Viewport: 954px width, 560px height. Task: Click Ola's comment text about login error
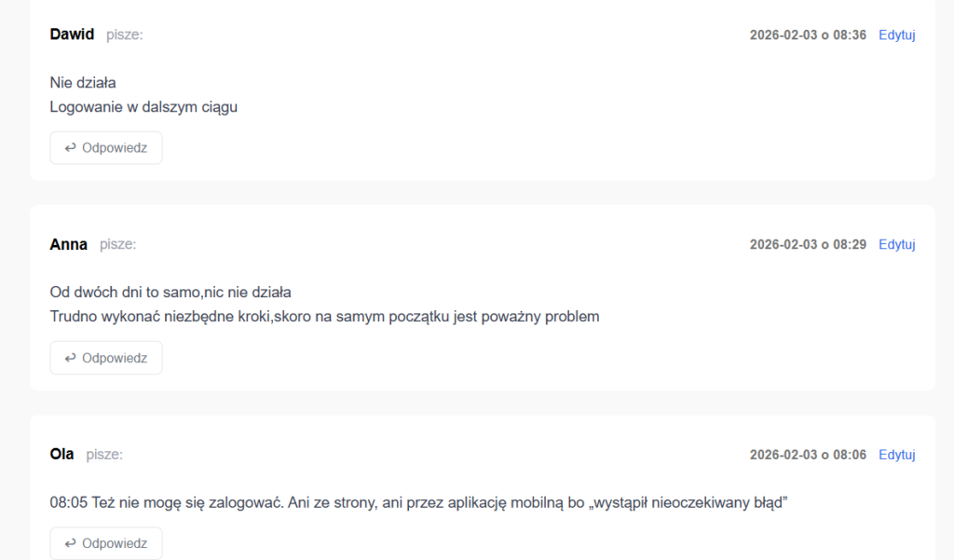pyautogui.click(x=419, y=503)
